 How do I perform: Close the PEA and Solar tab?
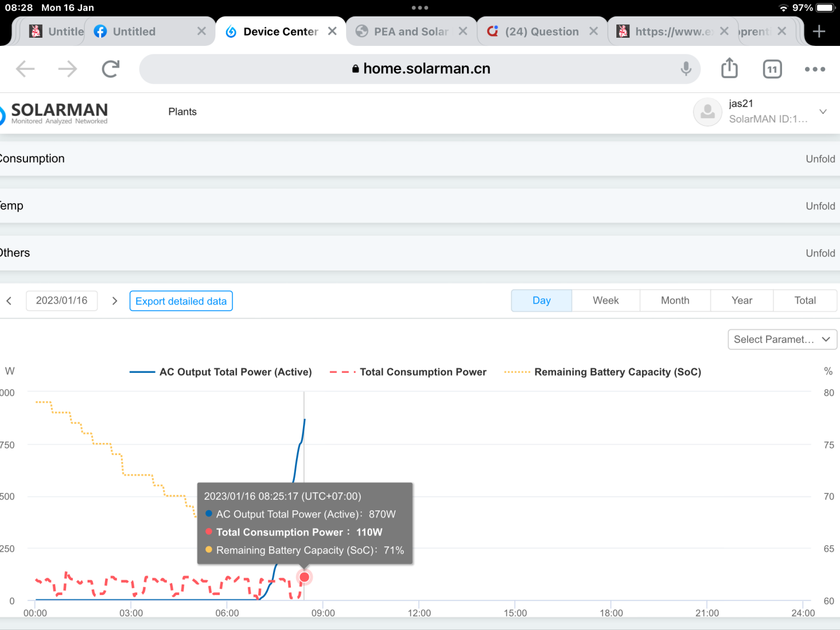(x=463, y=31)
